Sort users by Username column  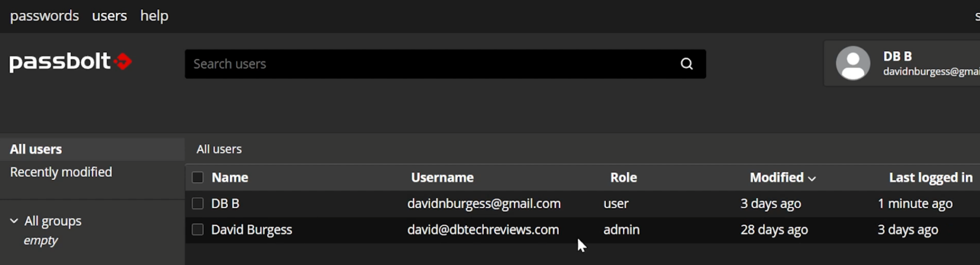(443, 178)
